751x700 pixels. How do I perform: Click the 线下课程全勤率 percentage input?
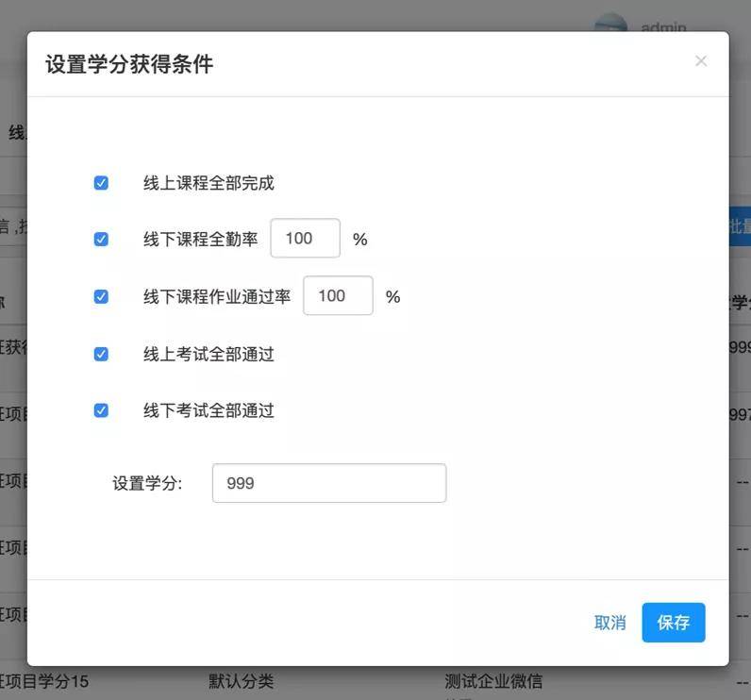(x=305, y=239)
